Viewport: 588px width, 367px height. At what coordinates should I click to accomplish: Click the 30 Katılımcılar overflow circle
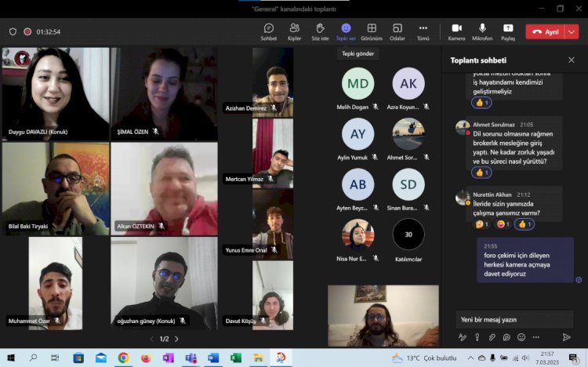coord(408,234)
